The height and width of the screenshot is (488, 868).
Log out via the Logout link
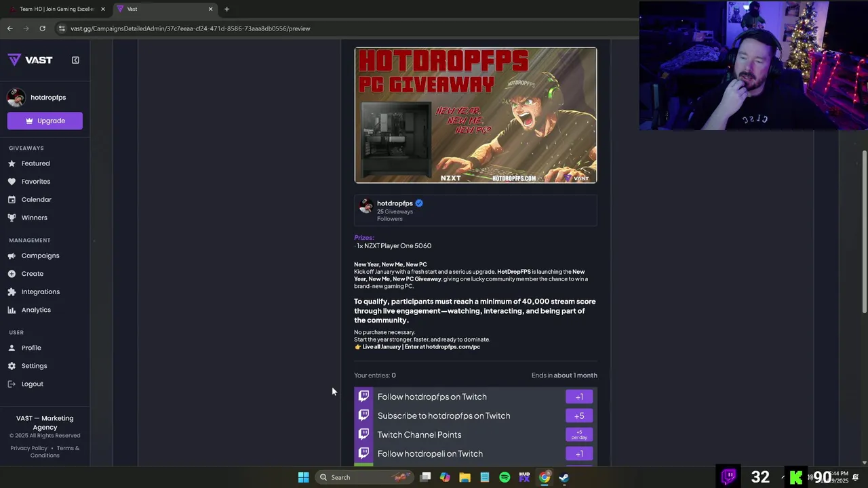tap(33, 384)
